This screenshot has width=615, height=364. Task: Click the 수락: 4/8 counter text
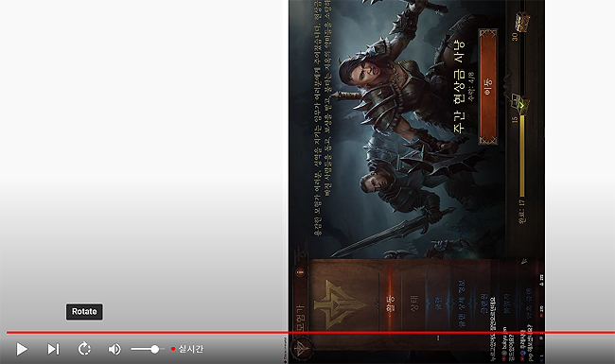point(472,86)
